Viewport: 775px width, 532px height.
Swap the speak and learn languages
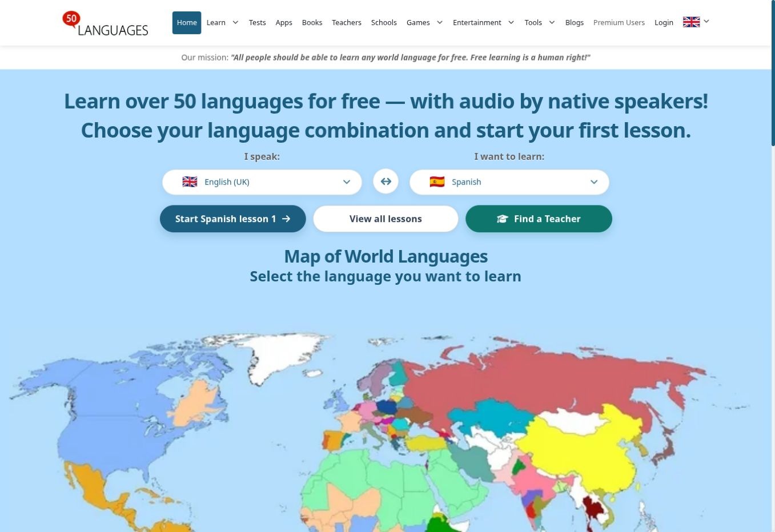(386, 182)
